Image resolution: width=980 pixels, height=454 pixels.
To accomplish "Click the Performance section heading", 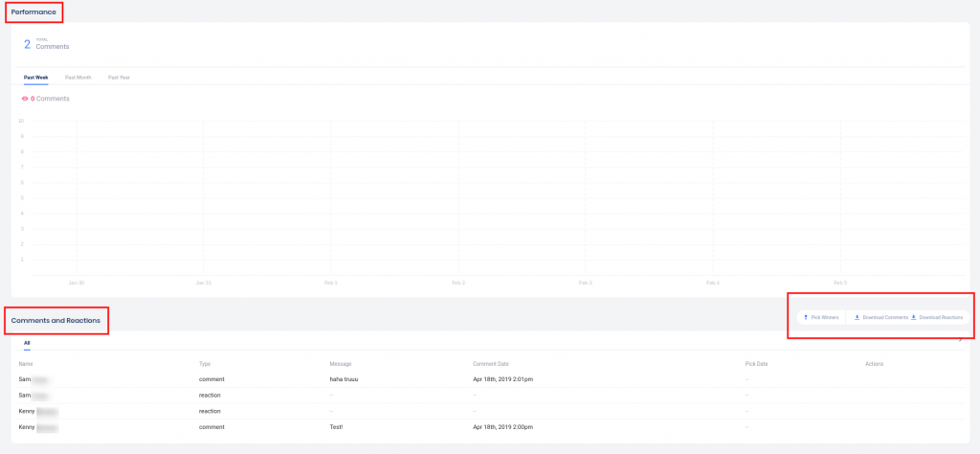I will click(x=33, y=11).
